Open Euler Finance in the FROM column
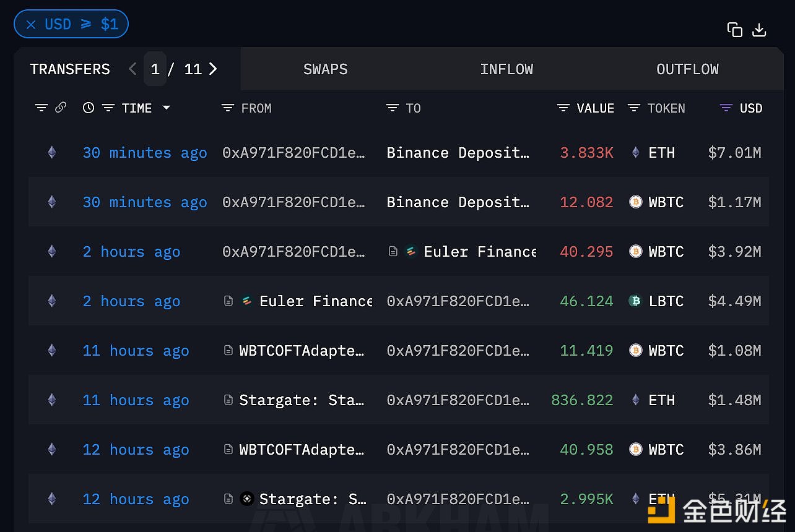795x532 pixels. tap(316, 301)
